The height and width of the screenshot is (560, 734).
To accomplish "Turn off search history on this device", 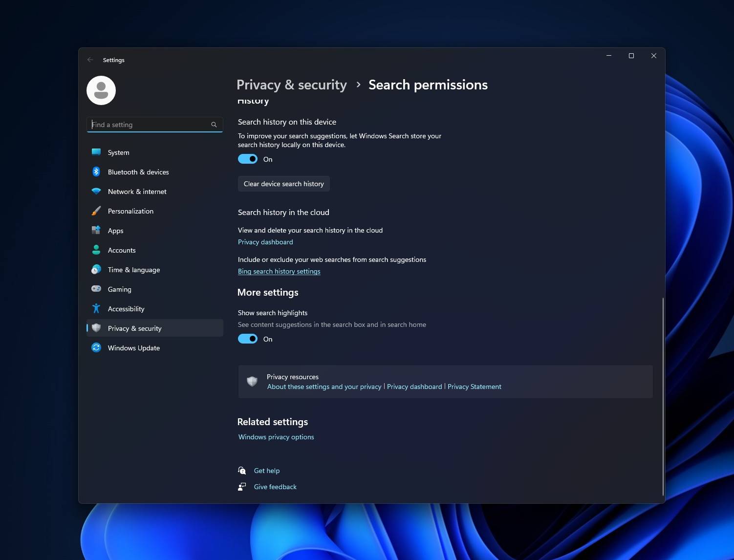I will pos(247,159).
